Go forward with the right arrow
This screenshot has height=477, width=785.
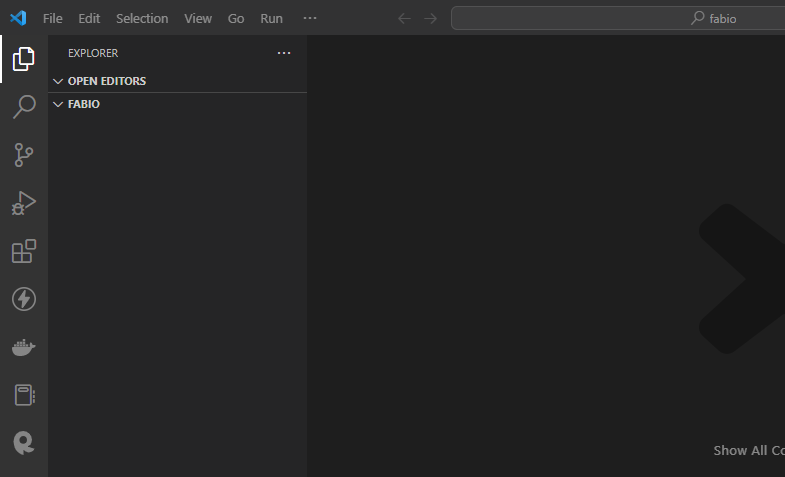(431, 19)
